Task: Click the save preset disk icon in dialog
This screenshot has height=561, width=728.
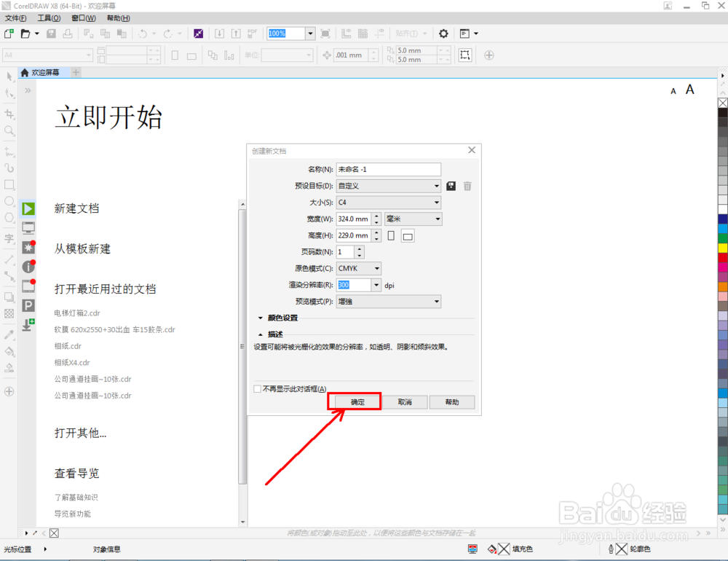Action: 451,186
